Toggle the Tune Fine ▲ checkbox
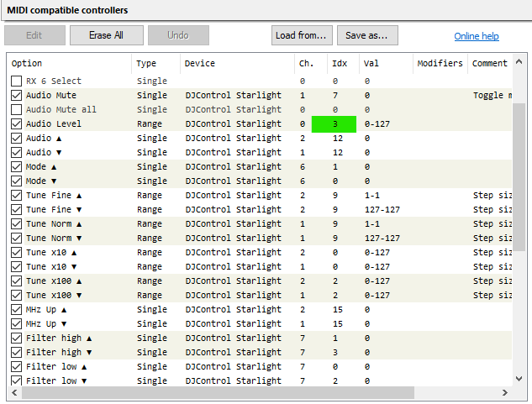Viewport: 532px width, 404px height. (17, 196)
